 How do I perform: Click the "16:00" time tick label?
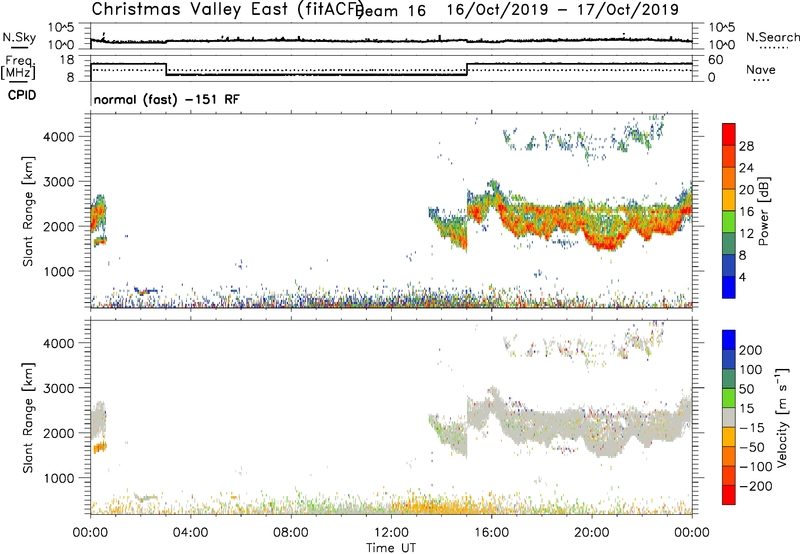pyautogui.click(x=491, y=533)
